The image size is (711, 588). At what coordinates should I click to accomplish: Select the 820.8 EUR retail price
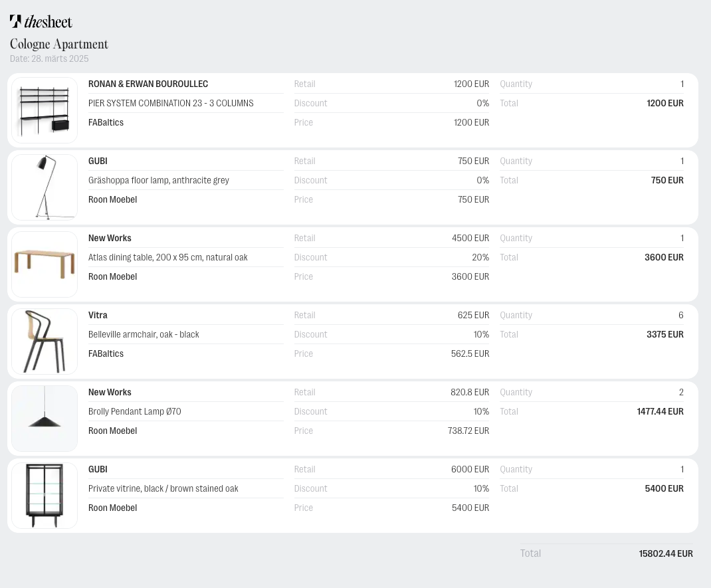point(470,392)
